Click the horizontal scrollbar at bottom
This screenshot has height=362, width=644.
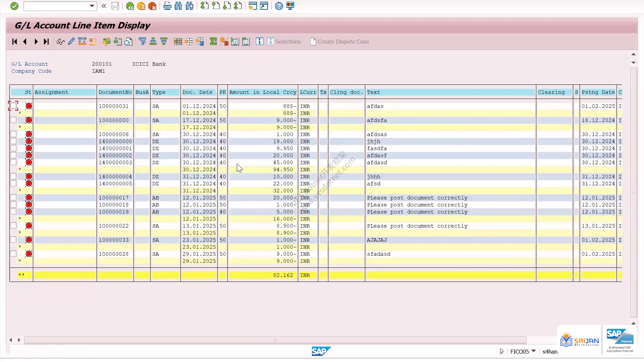tap(275, 340)
